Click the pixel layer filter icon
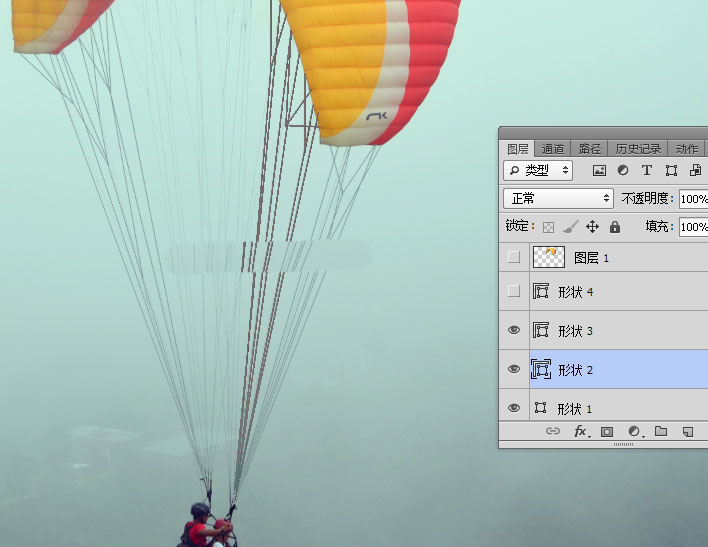This screenshot has width=708, height=547. 600,171
